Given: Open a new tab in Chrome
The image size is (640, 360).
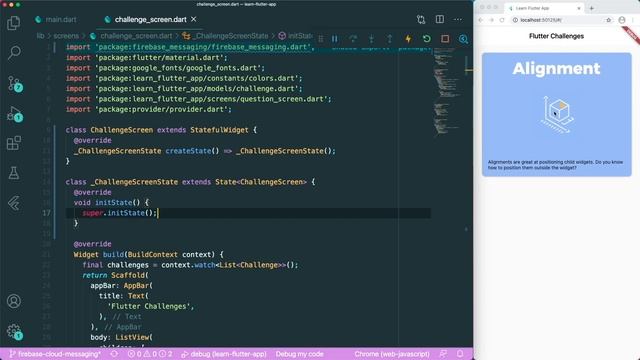Looking at the screenshot, I should pos(591,8).
